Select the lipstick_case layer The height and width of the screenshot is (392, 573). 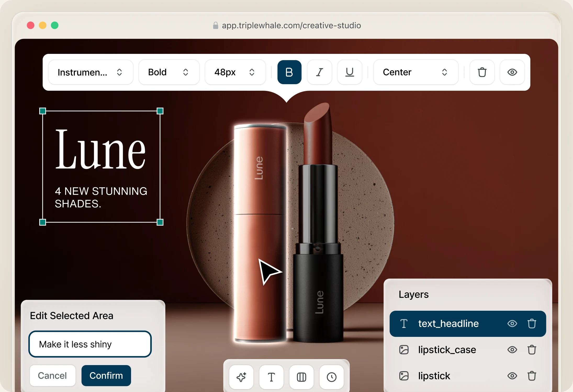pyautogui.click(x=468, y=350)
